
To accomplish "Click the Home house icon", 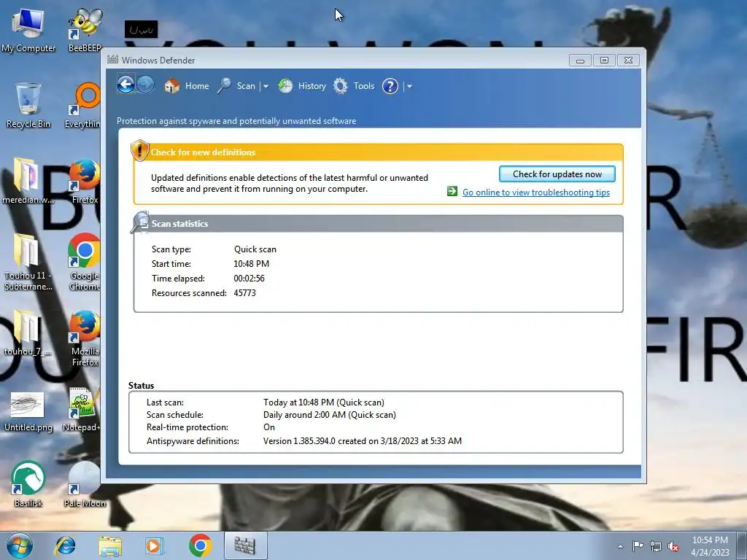I will click(x=172, y=86).
